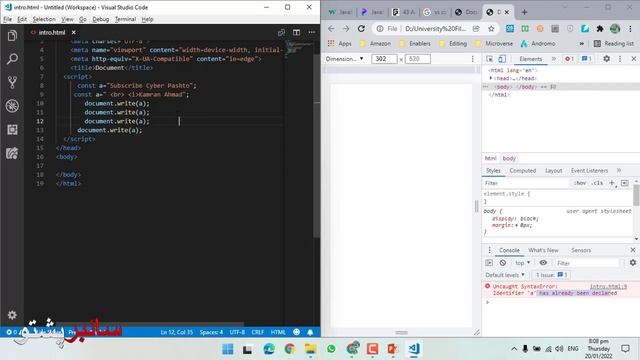Toggle :hov element state

pos(580,183)
